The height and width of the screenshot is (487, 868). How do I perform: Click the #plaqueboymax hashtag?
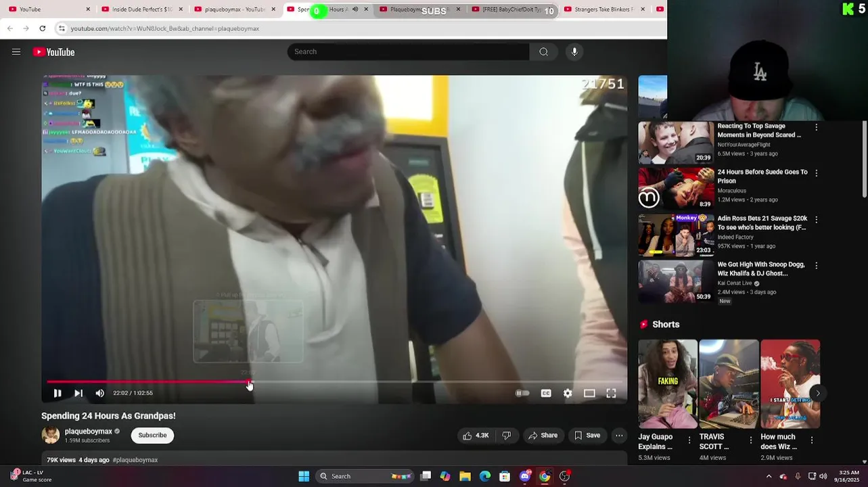click(135, 460)
